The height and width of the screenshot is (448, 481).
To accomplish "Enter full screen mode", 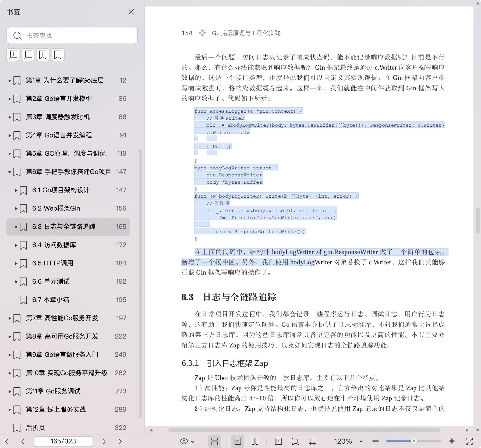I will (469, 441).
